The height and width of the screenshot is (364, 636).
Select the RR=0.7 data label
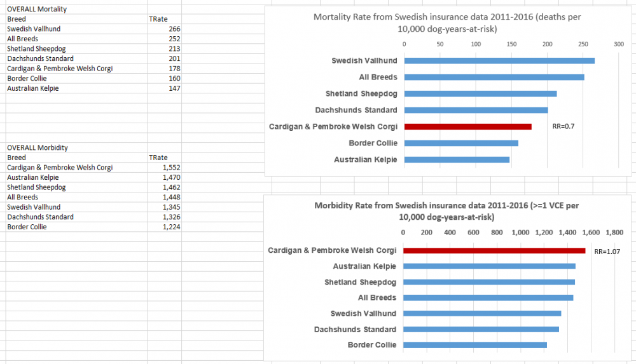(563, 126)
